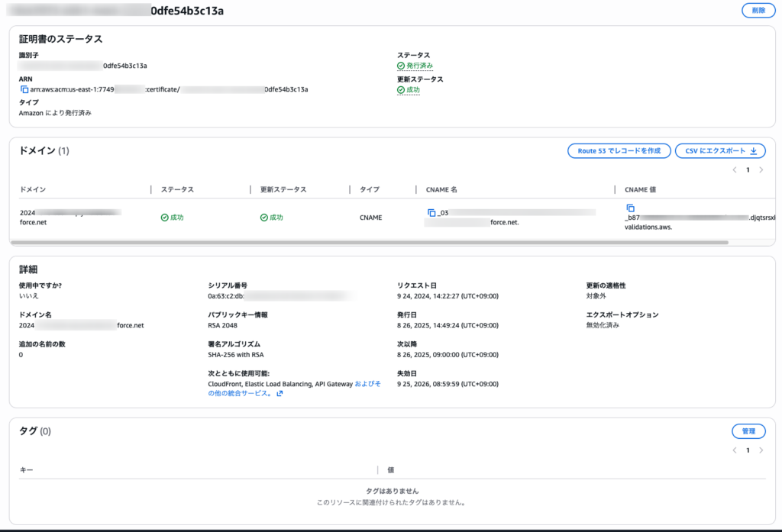This screenshot has height=532, width=782.
Task: Click copy icon beside CNAME 名 value
Action: click(431, 212)
